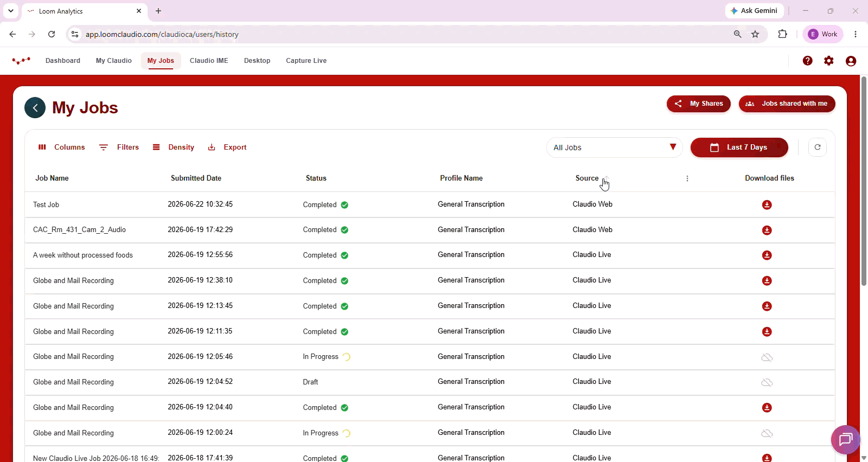Ask Gemini in the browser
Screen dimensions: 868x462
(x=754, y=11)
